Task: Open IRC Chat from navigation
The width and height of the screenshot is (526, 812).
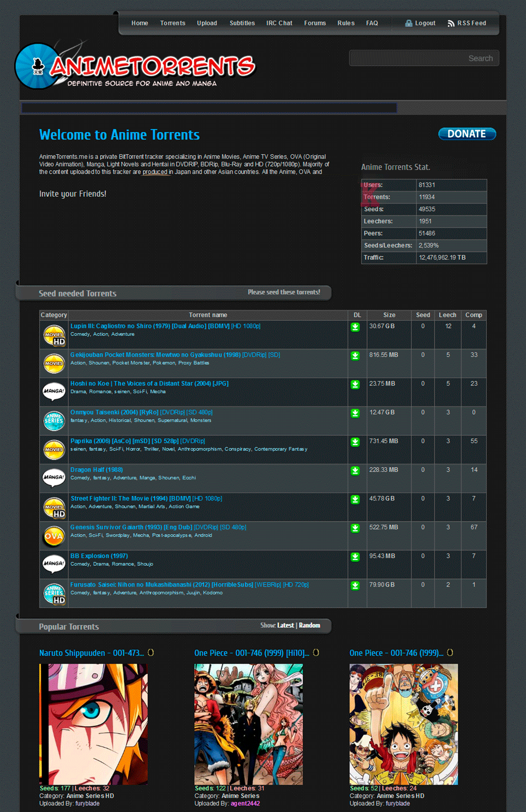Action: [279, 23]
